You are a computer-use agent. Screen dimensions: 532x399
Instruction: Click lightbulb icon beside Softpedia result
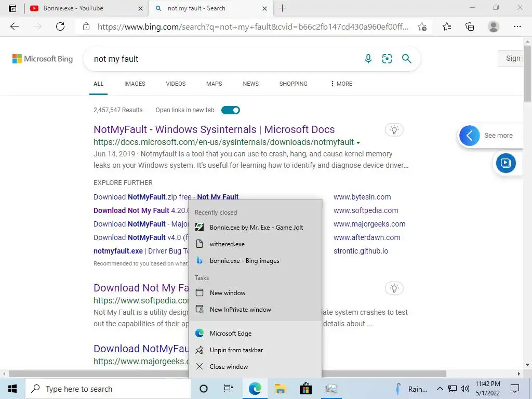[394, 288]
